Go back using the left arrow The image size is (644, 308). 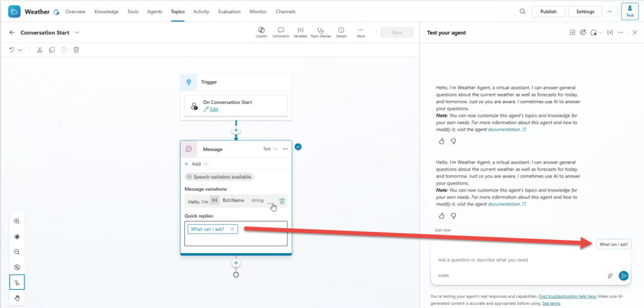(x=12, y=33)
